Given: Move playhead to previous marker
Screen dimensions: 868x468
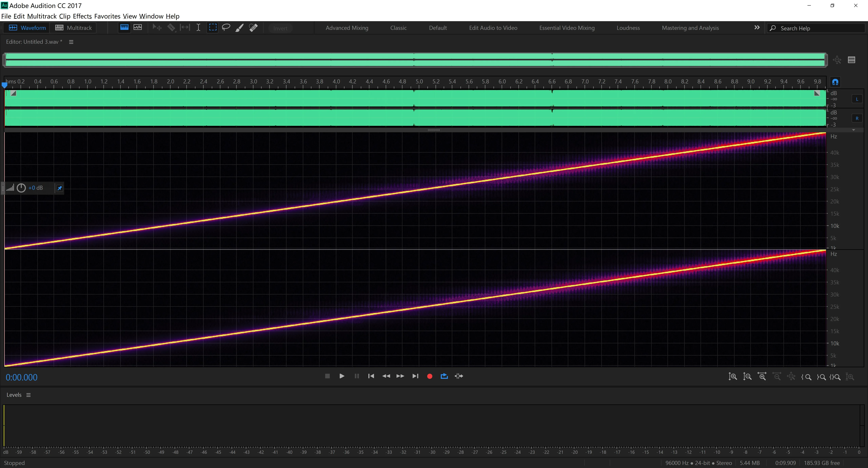Looking at the screenshot, I should pyautogui.click(x=371, y=376).
